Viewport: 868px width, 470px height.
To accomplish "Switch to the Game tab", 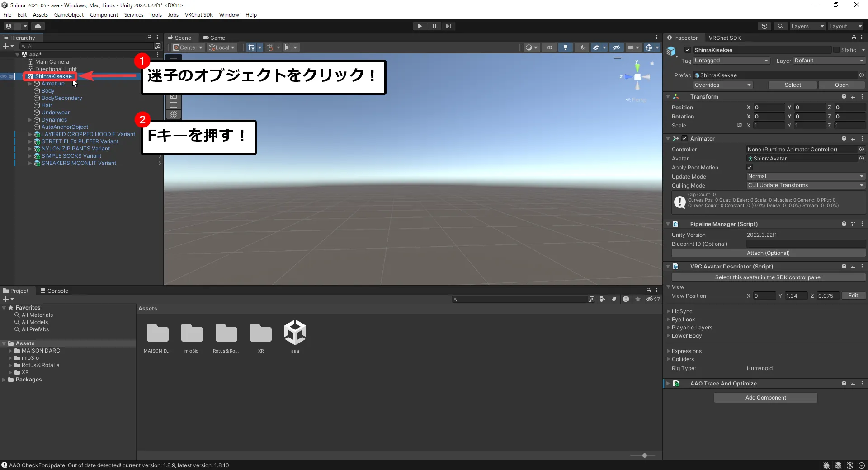I will [213, 38].
